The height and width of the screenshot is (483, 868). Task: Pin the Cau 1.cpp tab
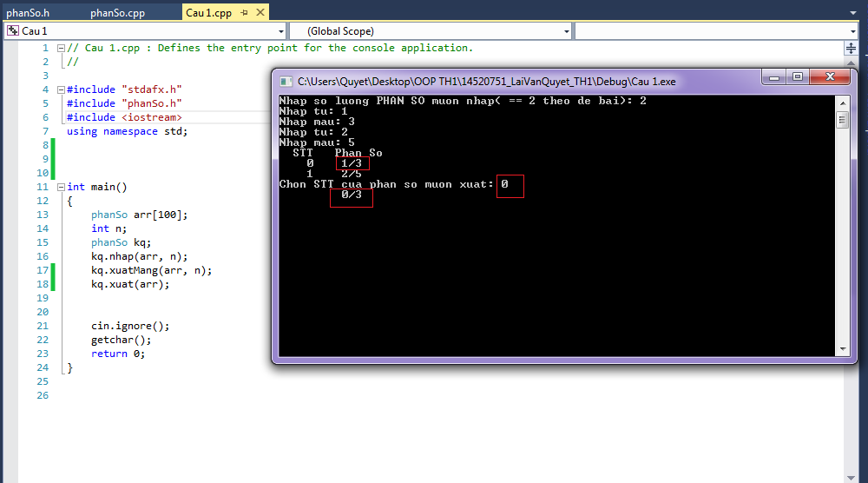pyautogui.click(x=244, y=13)
